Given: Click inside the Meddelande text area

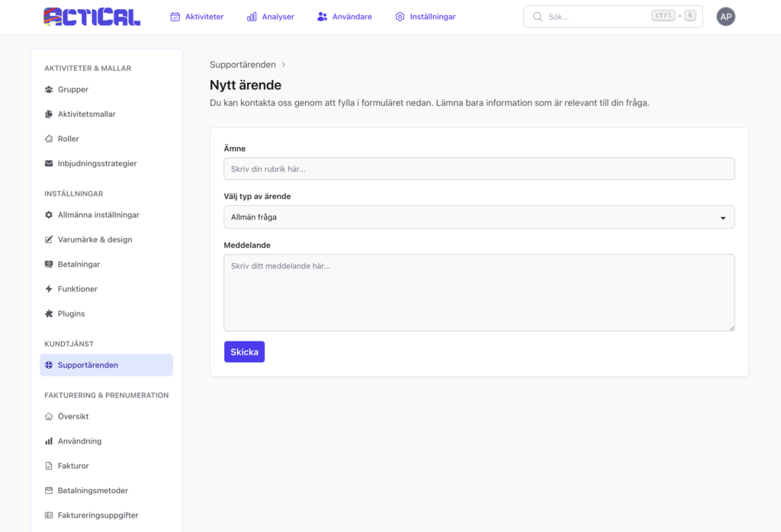Looking at the screenshot, I should click(478, 292).
